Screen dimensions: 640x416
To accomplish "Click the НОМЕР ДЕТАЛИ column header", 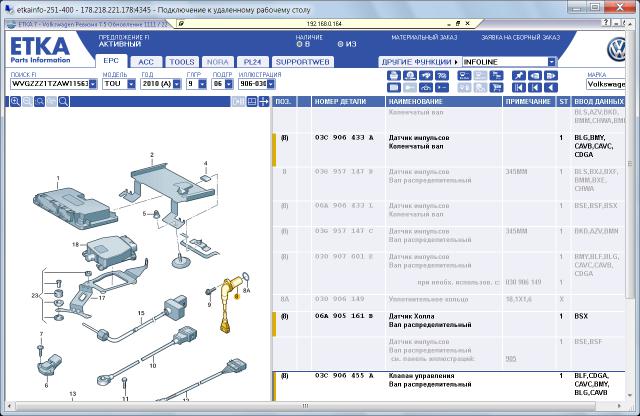I will click(348, 102).
